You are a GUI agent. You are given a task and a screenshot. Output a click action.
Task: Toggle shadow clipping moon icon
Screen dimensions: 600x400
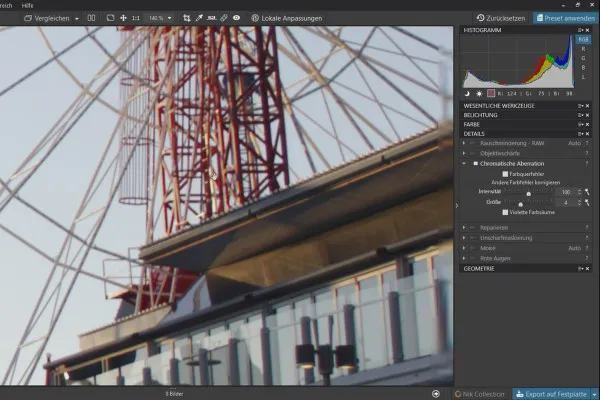tap(467, 93)
